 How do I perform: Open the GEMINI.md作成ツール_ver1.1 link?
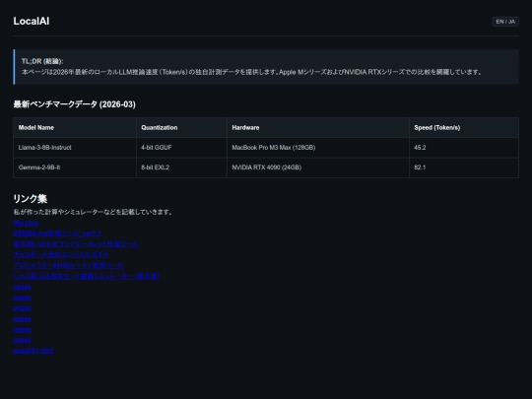click(57, 233)
